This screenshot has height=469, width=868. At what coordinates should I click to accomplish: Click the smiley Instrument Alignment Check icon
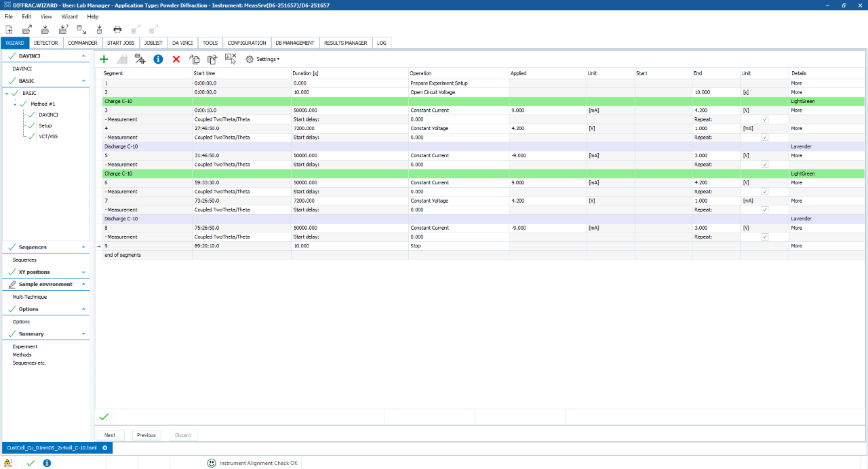212,463
